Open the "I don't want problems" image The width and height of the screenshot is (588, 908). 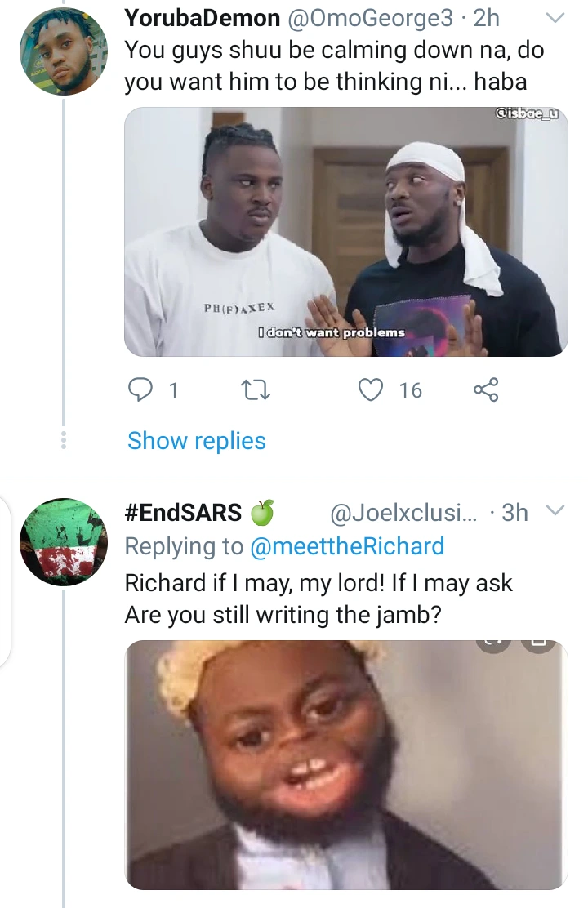(x=345, y=233)
